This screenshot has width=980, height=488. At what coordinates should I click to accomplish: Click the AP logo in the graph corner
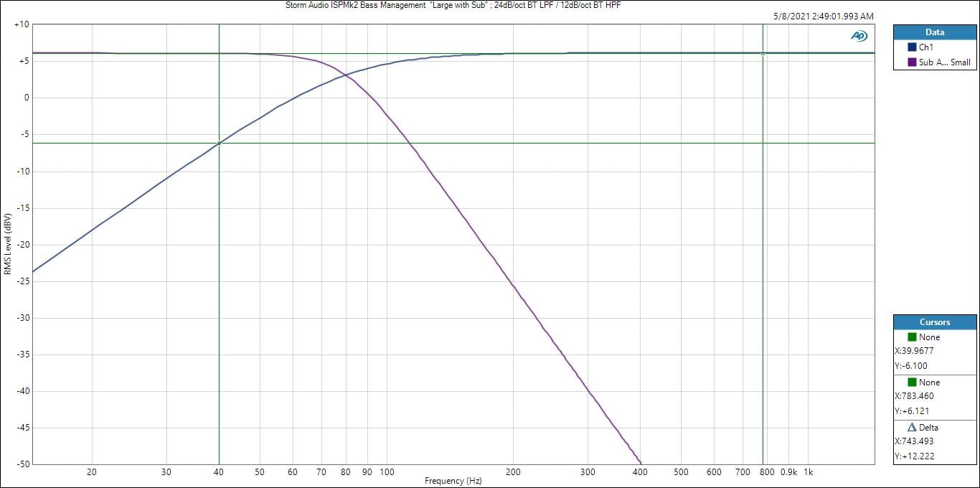pos(859,36)
